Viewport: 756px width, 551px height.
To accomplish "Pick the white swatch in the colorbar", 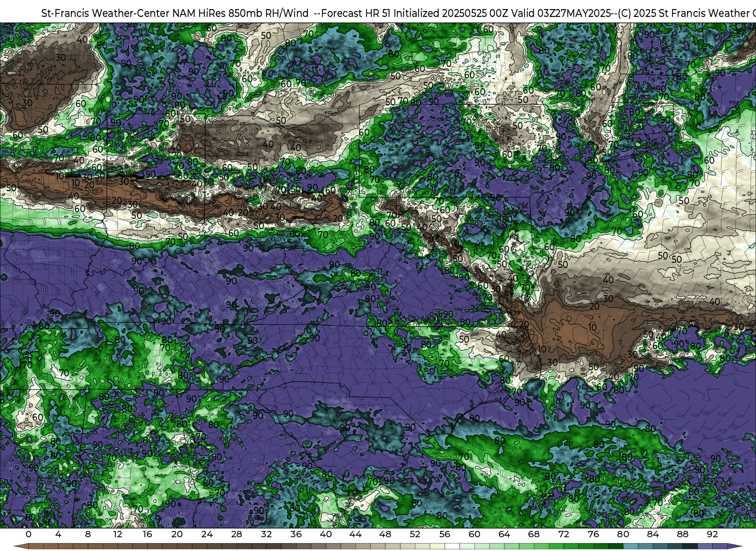I will (x=452, y=547).
